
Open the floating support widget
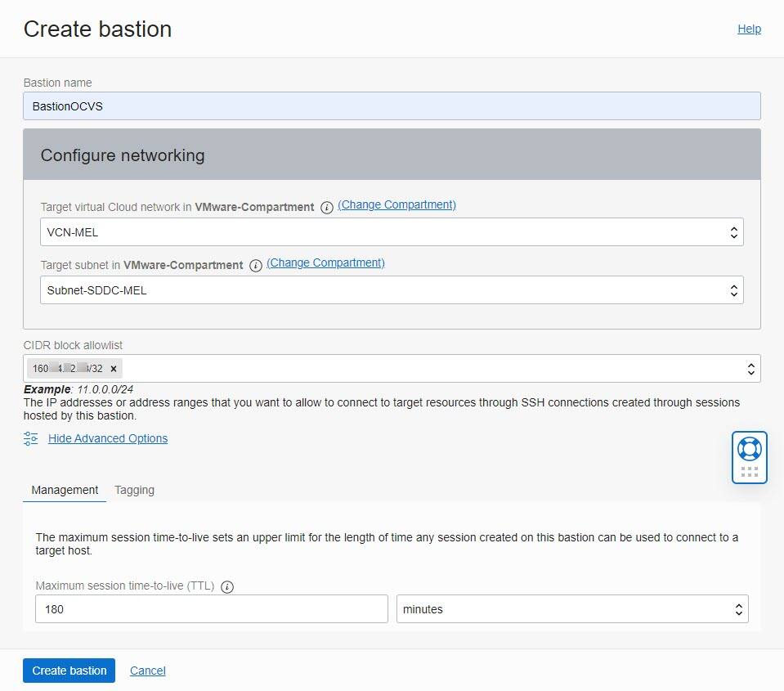point(748,456)
